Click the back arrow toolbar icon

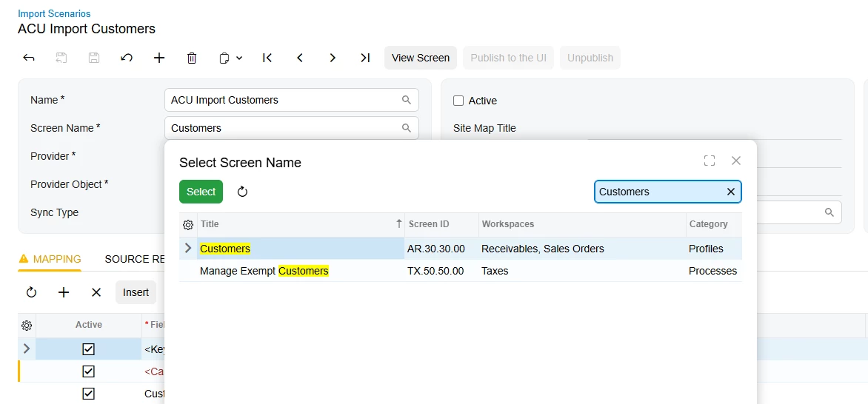click(x=29, y=58)
